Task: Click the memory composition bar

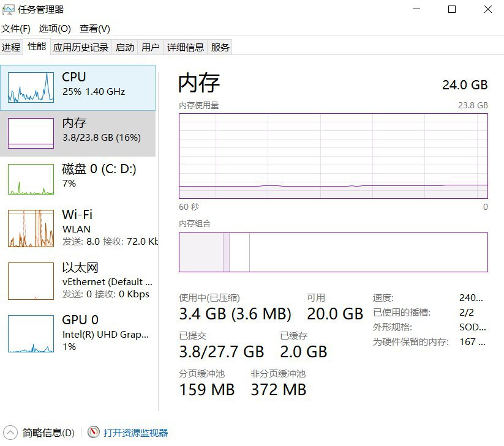Action: coord(333,252)
